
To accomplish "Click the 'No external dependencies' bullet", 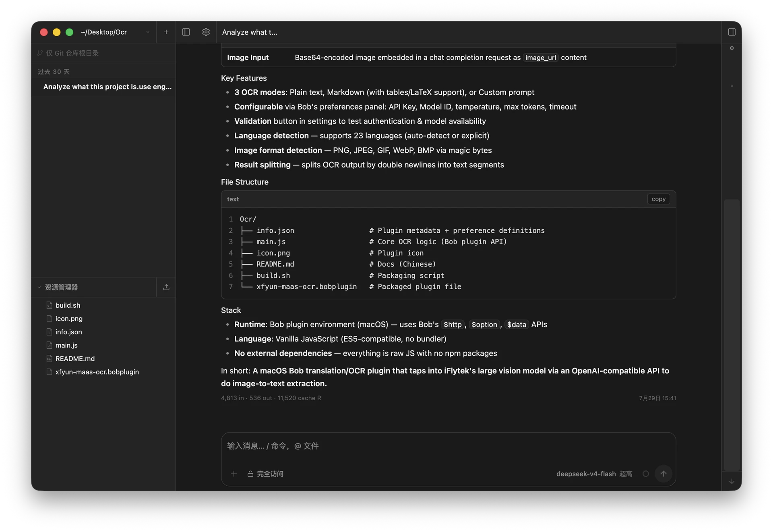I will coord(366,353).
